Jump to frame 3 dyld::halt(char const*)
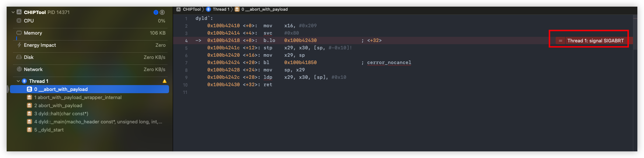 point(89,113)
